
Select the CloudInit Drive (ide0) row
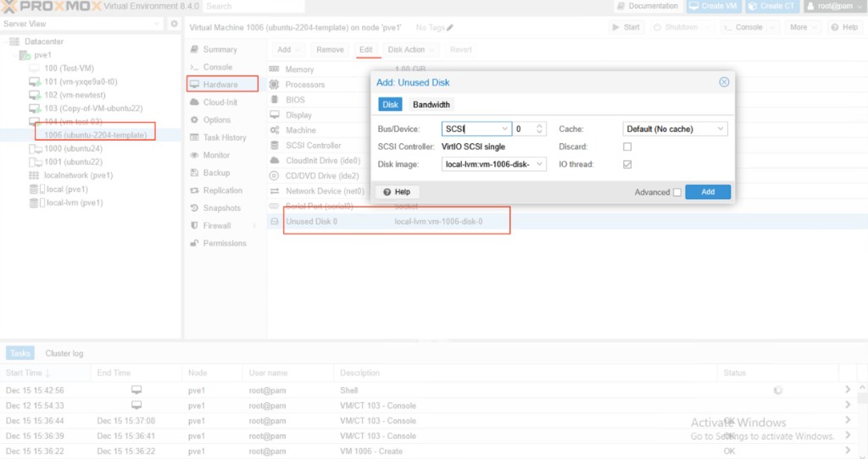click(x=567, y=160)
